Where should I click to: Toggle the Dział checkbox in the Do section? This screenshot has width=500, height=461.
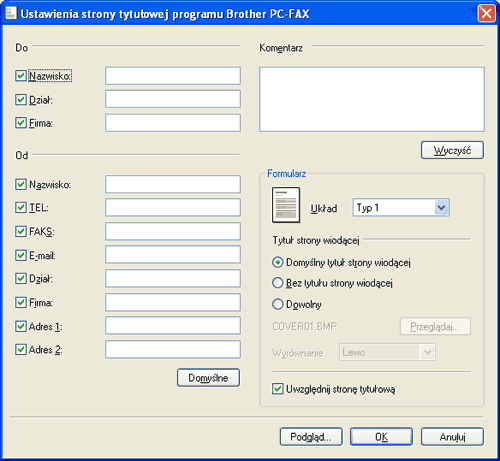click(21, 99)
